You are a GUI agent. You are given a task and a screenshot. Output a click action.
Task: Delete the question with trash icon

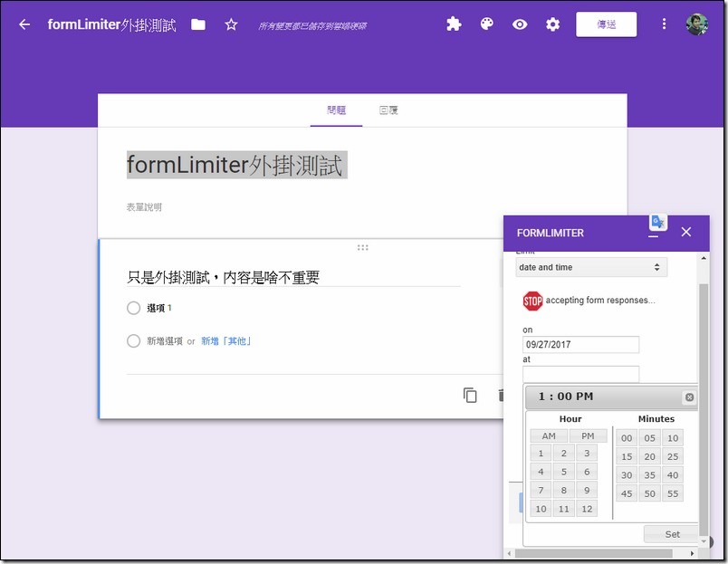(x=501, y=396)
